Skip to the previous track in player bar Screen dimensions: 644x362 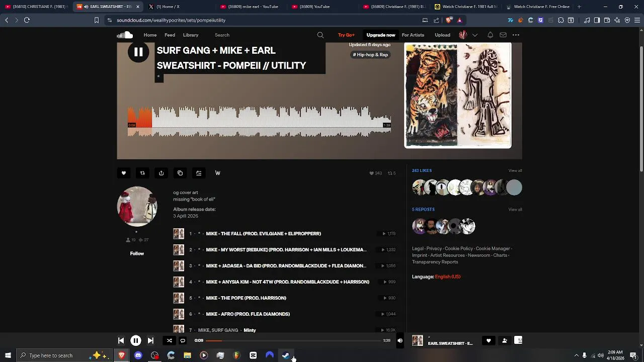(x=121, y=340)
